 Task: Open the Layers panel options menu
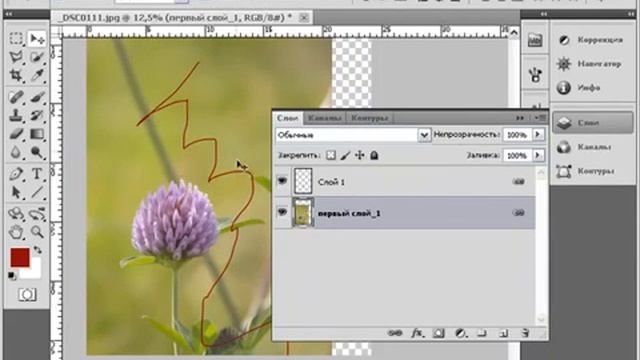[540, 118]
